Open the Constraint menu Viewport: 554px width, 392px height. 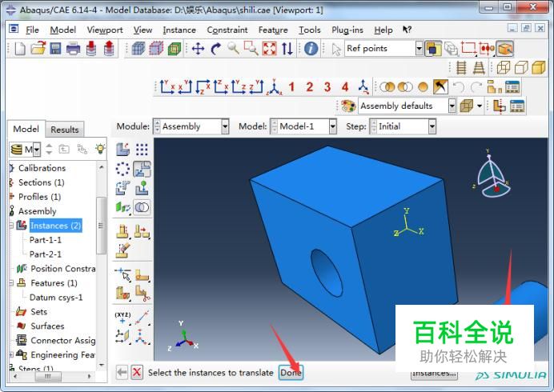[x=227, y=30]
